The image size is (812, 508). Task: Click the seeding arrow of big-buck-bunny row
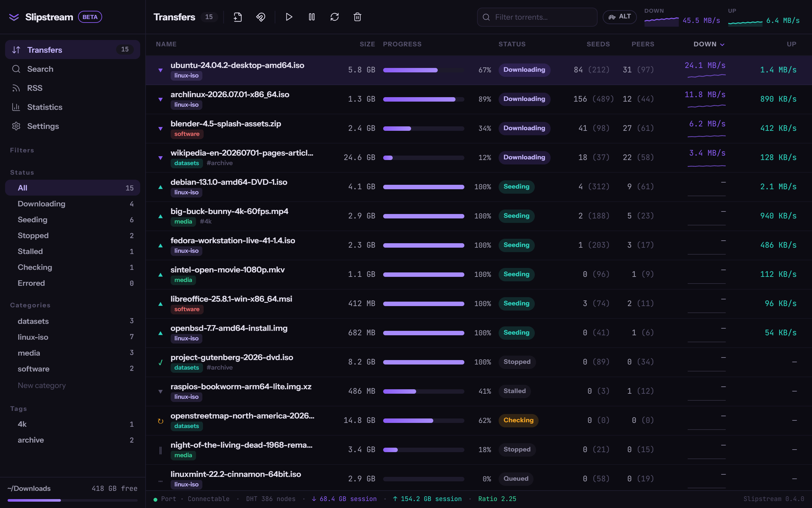coord(160,216)
